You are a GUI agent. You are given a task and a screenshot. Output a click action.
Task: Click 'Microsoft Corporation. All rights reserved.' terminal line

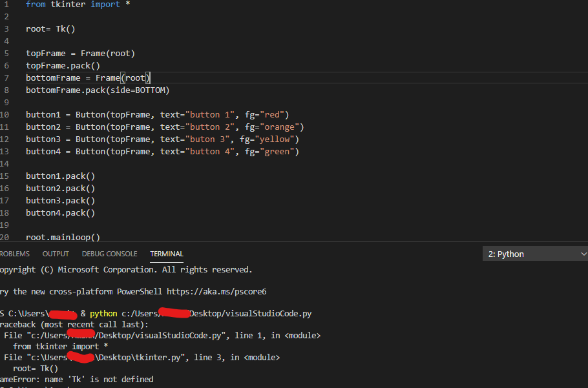155,270
